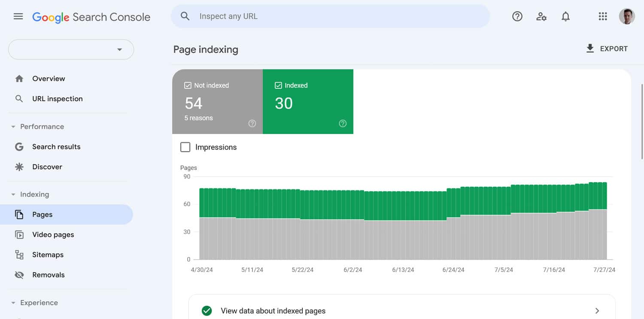Click the Help question mark icon
The image size is (644, 319).
(517, 16)
